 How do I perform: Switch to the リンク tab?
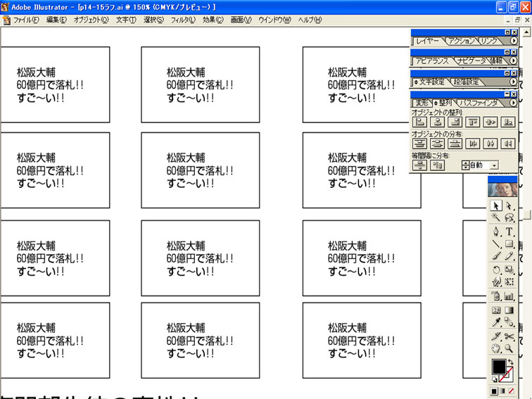click(x=489, y=41)
